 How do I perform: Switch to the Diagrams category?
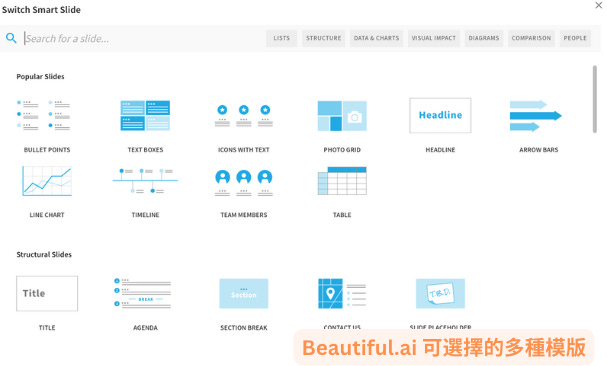484,38
